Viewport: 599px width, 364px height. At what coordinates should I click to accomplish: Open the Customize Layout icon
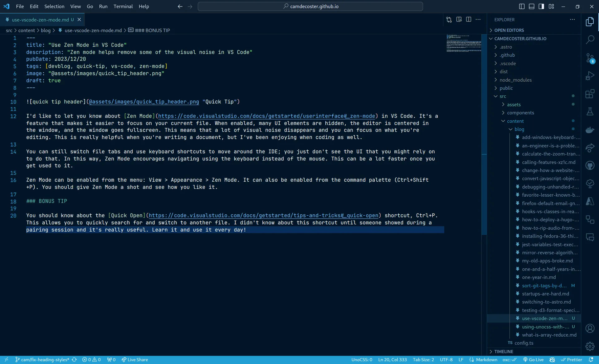[x=552, y=6]
